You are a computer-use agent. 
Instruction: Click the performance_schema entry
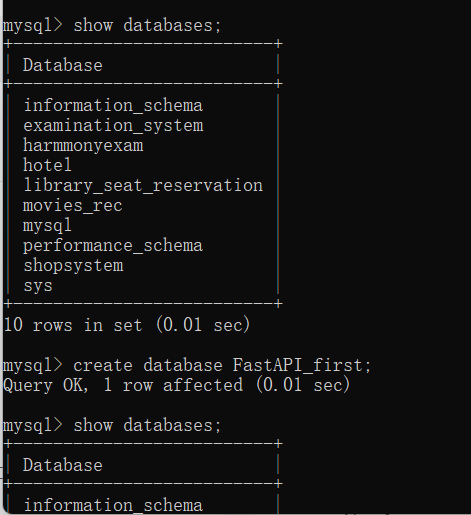click(113, 246)
